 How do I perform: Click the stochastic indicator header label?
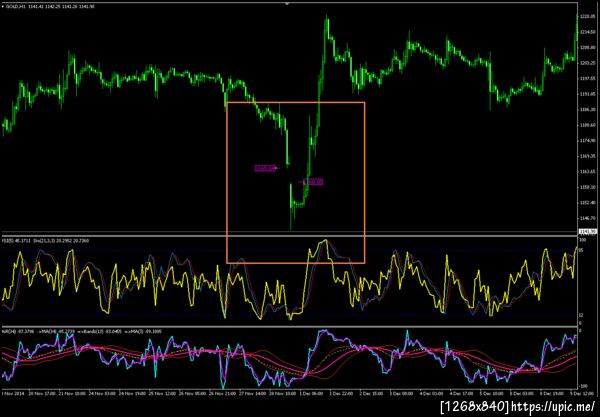tap(45, 241)
